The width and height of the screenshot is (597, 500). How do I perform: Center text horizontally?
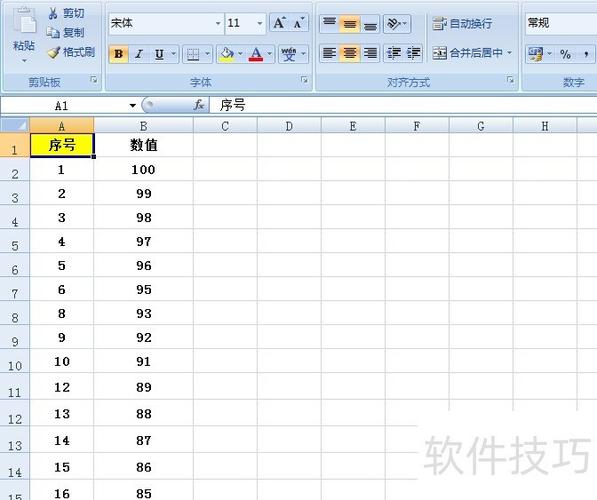coord(350,53)
